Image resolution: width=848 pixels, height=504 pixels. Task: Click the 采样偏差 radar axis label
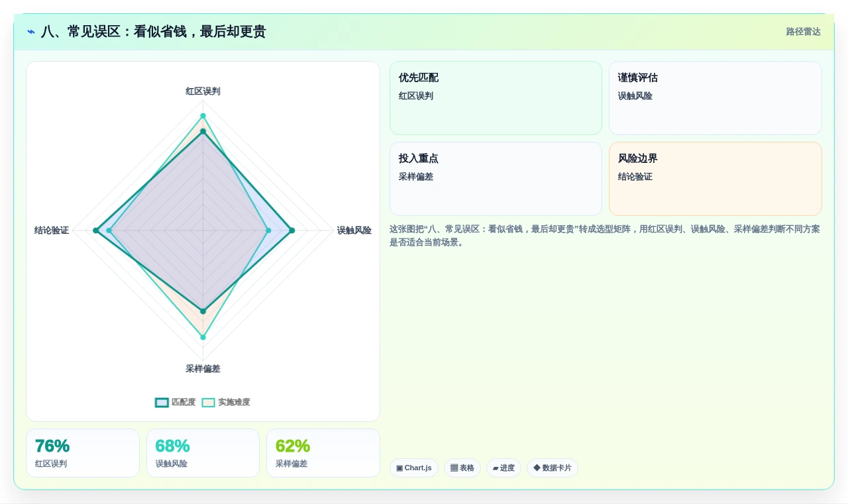pos(203,369)
